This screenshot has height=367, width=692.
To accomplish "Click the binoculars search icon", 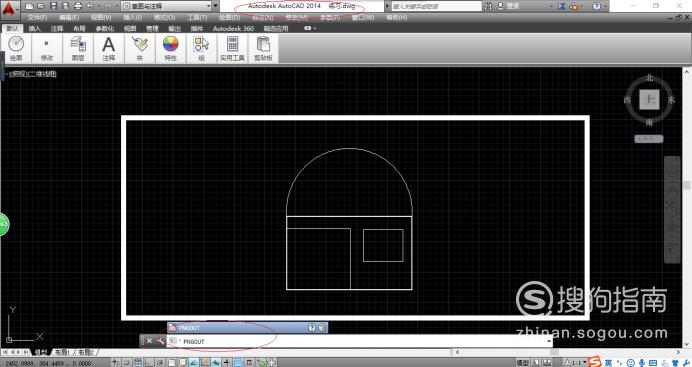I will point(488,6).
